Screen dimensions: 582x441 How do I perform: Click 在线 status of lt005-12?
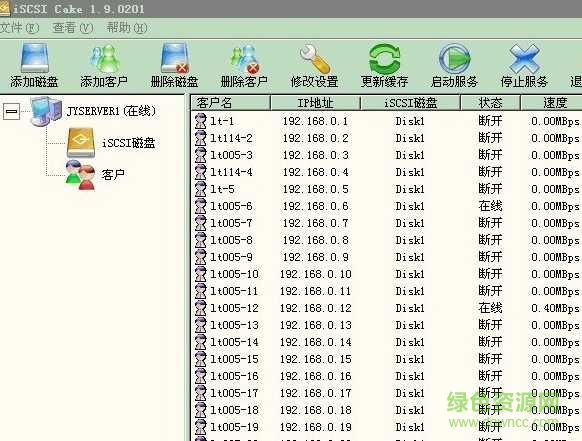coord(490,308)
